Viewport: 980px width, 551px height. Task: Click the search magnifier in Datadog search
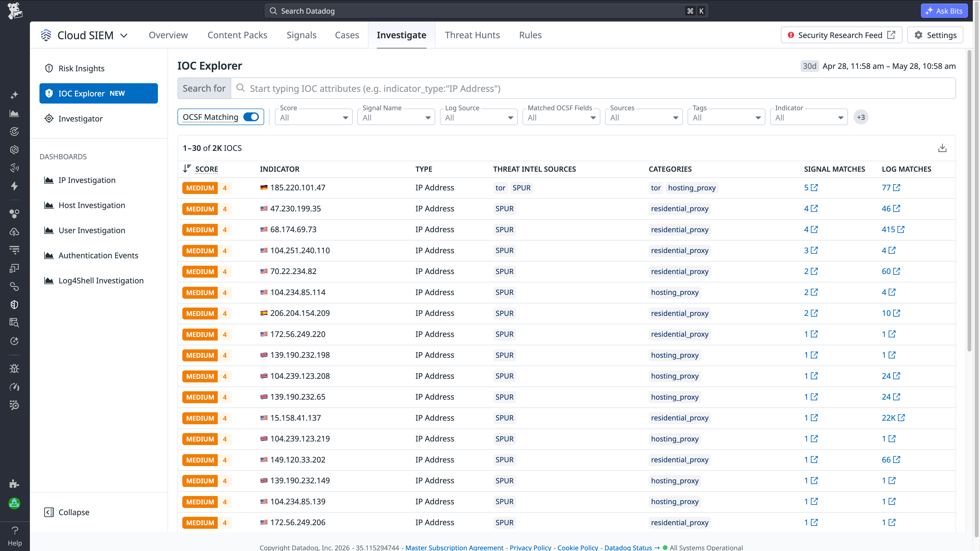tap(273, 11)
